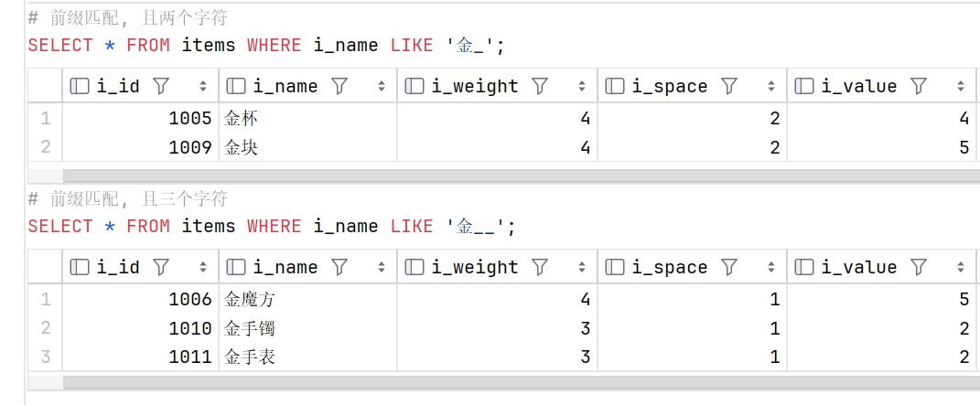
Task: Toggle sort arrows on first table's i_id column
Action: [x=203, y=87]
